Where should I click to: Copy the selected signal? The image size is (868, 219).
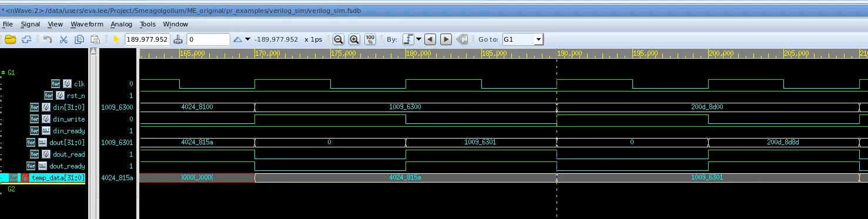(79, 39)
